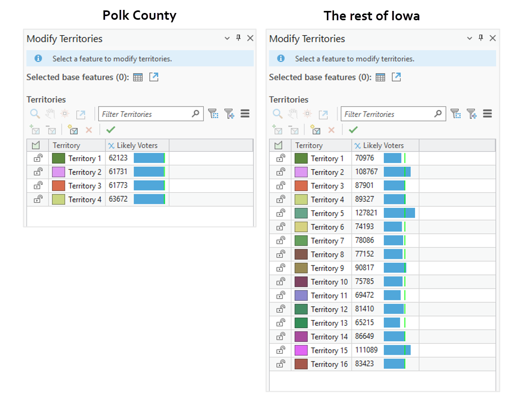Toggle the lock for Polk County Territory 1
532x401 pixels.
[38, 158]
